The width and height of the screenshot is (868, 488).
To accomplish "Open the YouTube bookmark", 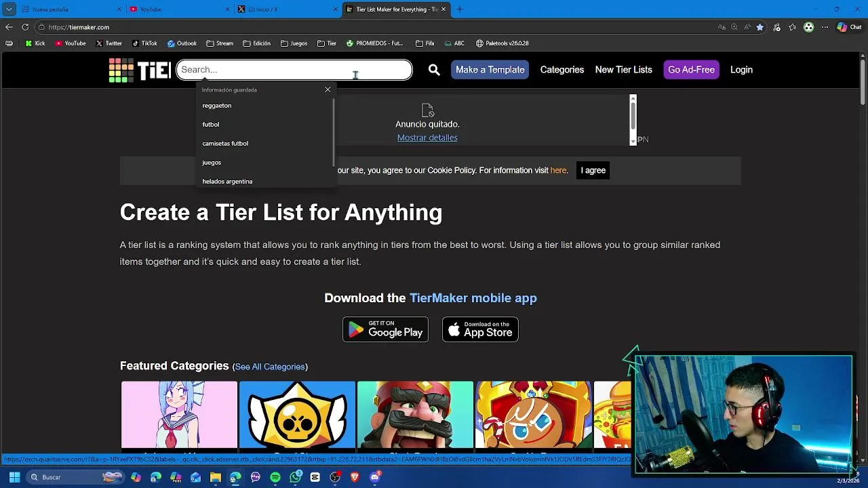I will point(71,43).
